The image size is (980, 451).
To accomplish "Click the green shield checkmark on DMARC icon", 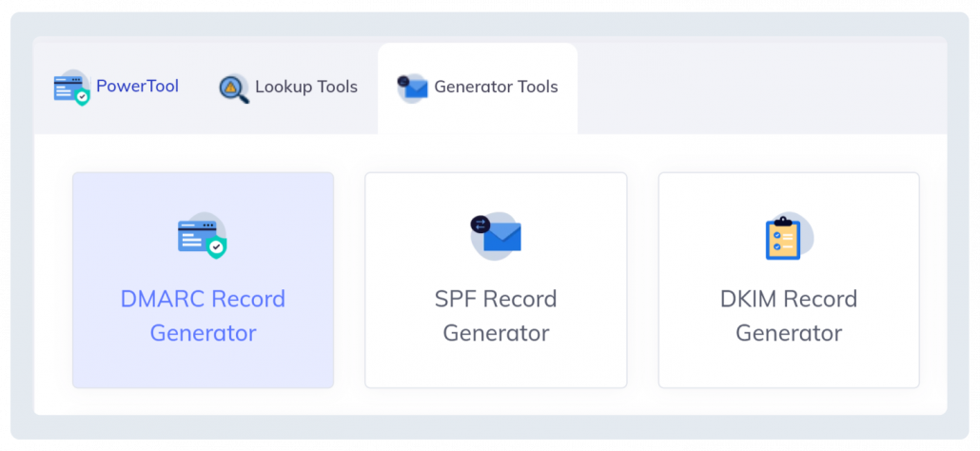I will (x=217, y=248).
